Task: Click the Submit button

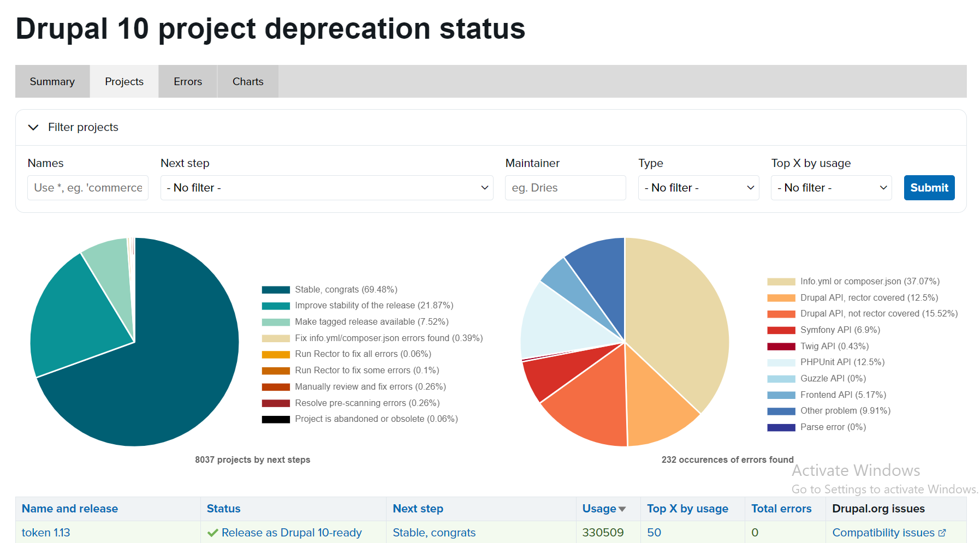Action: 929,188
